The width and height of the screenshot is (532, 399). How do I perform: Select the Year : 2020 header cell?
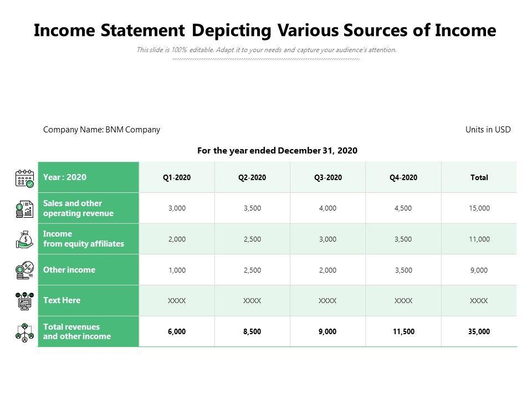point(65,177)
